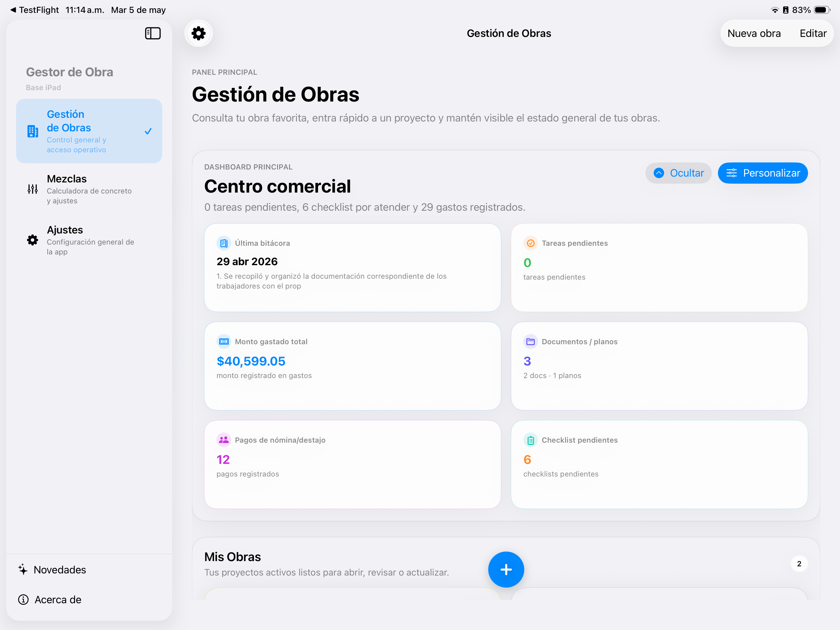Click the checkmark on Gestión de Obras item
This screenshot has height=630, width=840.
(148, 131)
